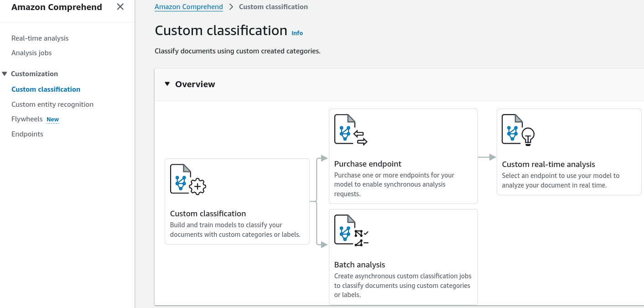644x308 pixels.
Task: Open Custom entity recognition page
Action: pyautogui.click(x=52, y=104)
